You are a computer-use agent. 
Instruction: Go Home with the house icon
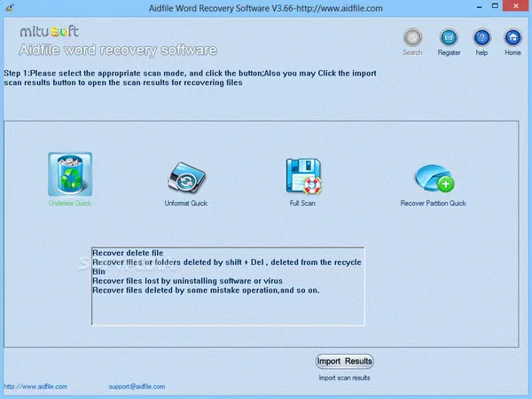512,37
